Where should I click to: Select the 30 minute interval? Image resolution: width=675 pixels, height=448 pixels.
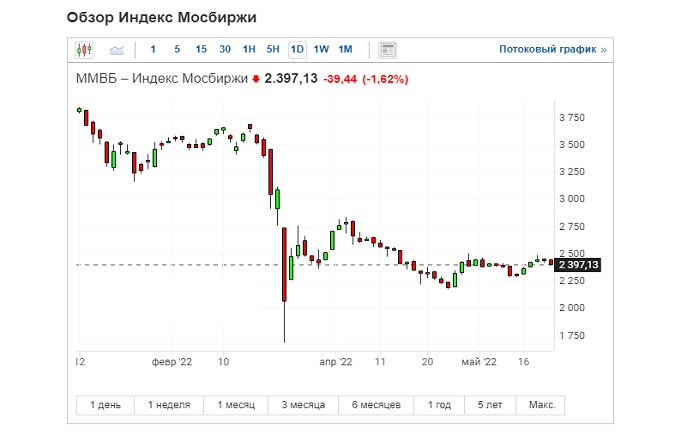click(225, 49)
